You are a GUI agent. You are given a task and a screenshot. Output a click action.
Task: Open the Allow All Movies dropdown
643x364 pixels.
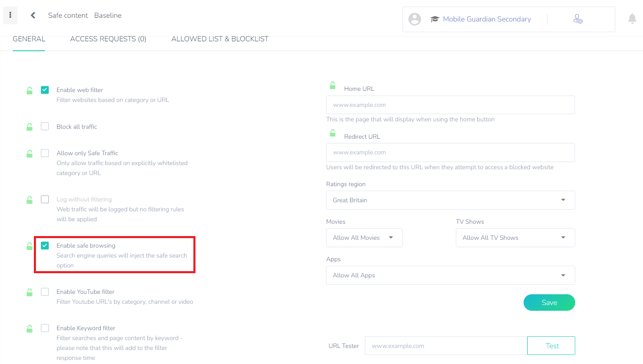[x=364, y=238]
